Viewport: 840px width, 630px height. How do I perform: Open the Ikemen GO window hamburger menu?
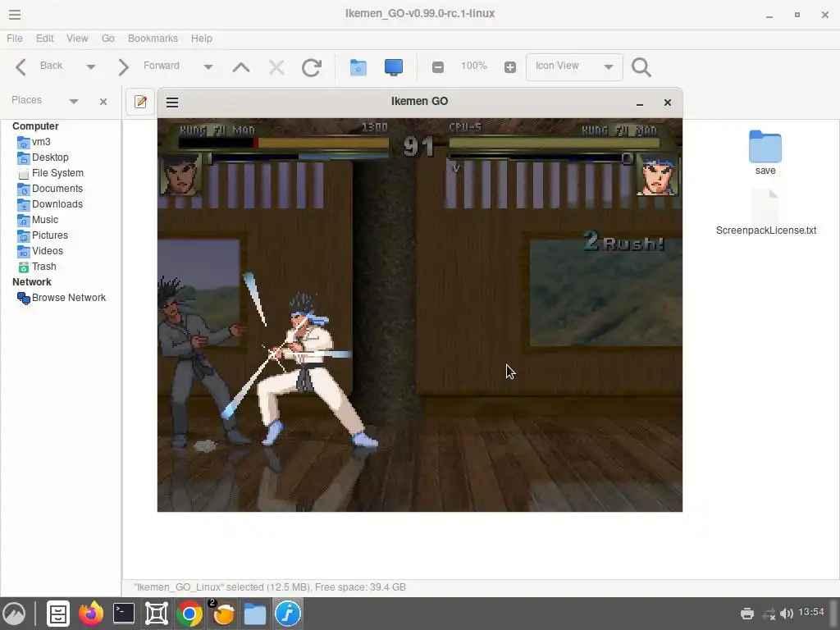(172, 103)
